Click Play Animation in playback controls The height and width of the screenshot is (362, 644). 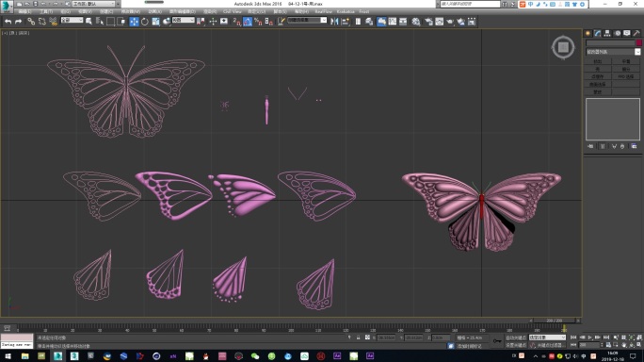(589, 337)
